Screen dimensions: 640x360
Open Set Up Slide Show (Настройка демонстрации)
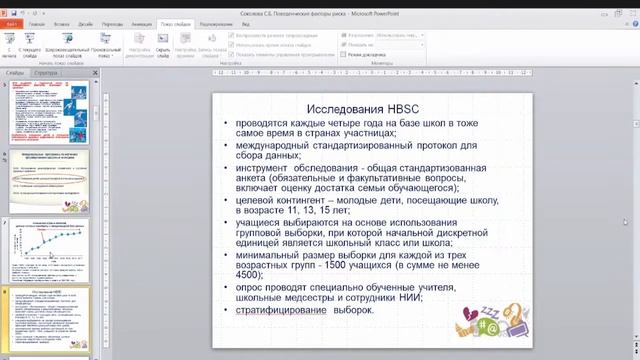coord(139,45)
